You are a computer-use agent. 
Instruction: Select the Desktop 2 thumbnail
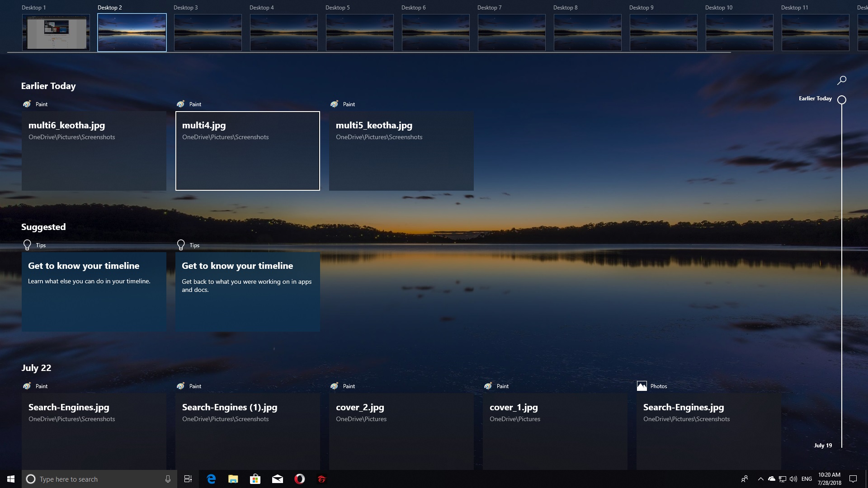pos(132,33)
